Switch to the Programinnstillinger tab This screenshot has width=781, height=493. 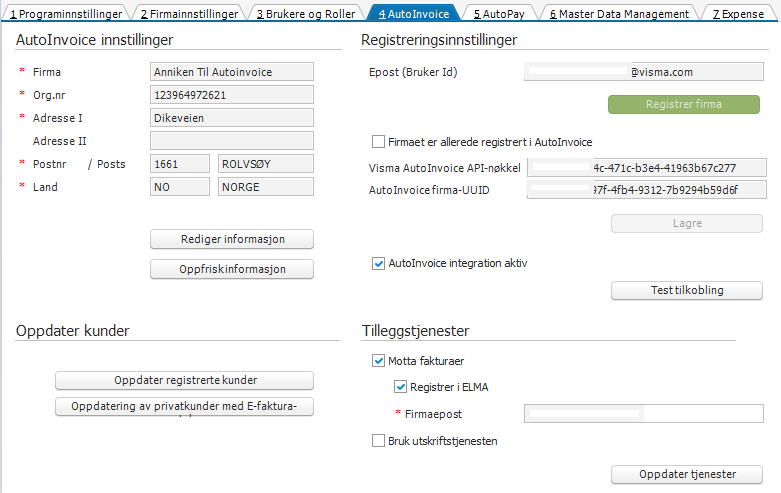[65, 14]
